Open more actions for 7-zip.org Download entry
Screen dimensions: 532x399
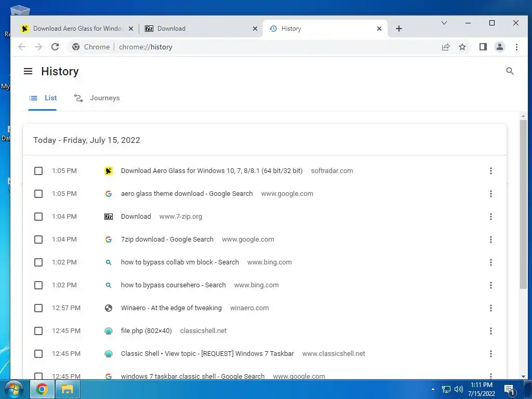[490, 217]
